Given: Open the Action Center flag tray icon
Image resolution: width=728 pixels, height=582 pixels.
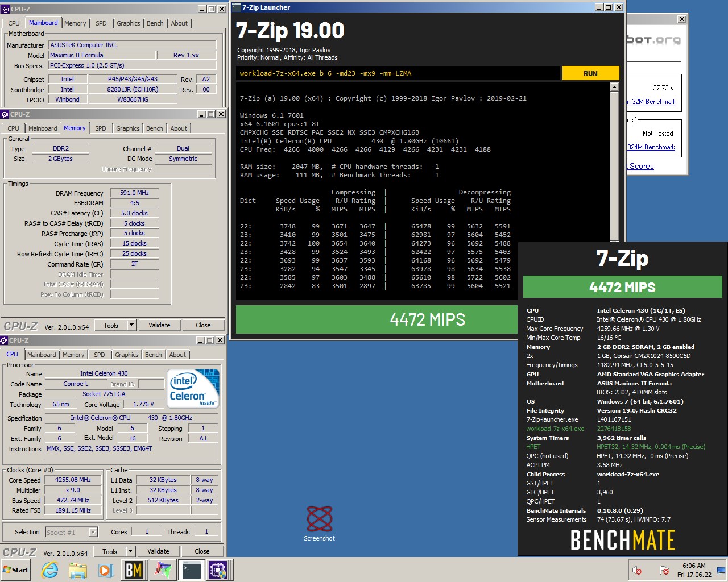Looking at the screenshot, I should pos(664,570).
